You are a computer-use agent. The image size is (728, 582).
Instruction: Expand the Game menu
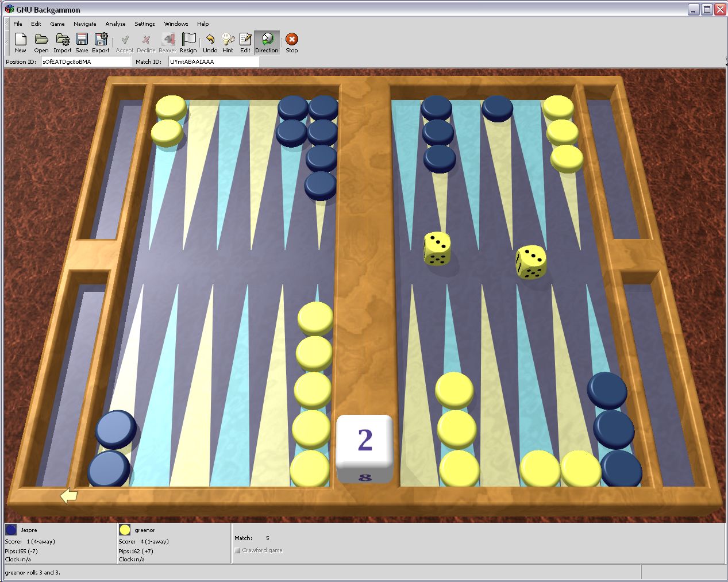tap(57, 24)
